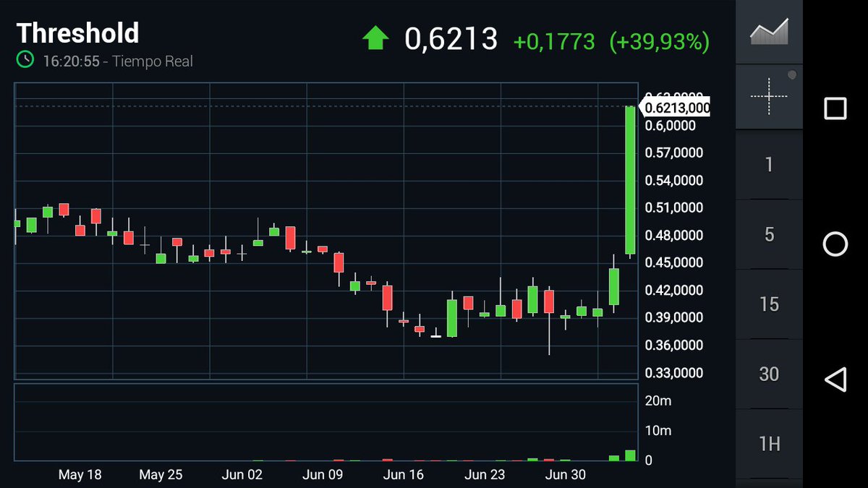Viewport: 868px width, 488px height.
Task: Click the price change +0,1773
Action: (x=554, y=41)
